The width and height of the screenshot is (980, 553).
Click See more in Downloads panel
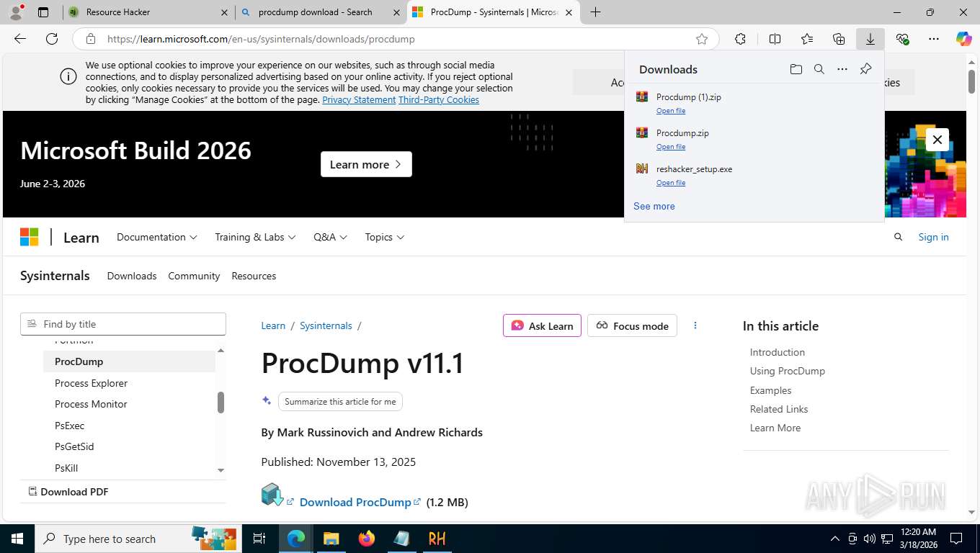click(654, 206)
